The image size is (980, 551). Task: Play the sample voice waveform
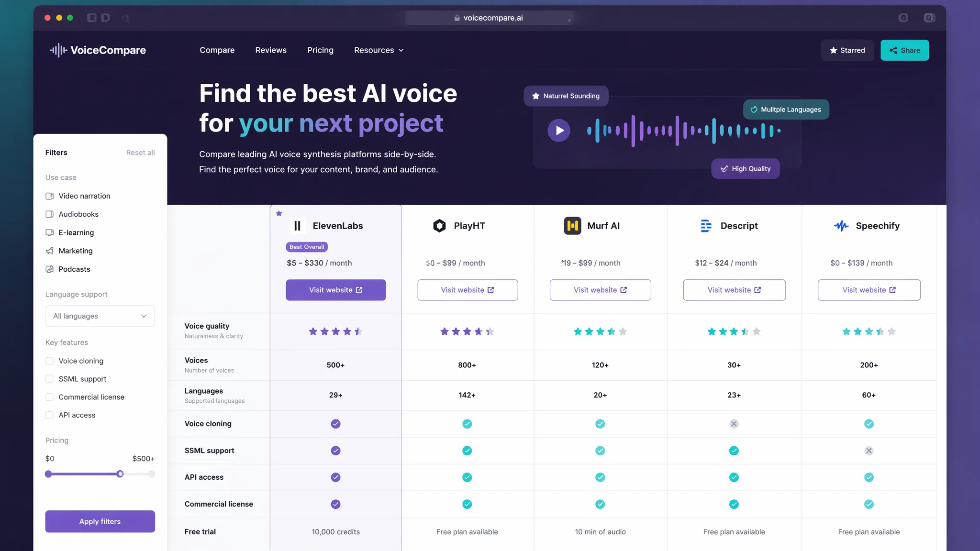tap(559, 130)
